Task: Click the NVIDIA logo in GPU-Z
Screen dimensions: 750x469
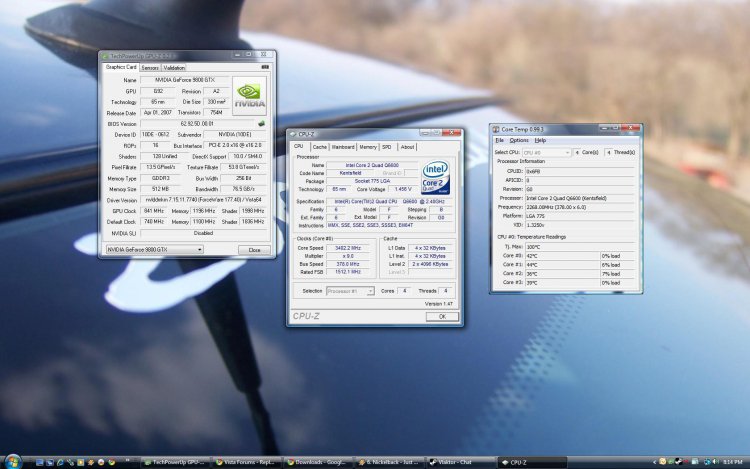Action: point(249,96)
